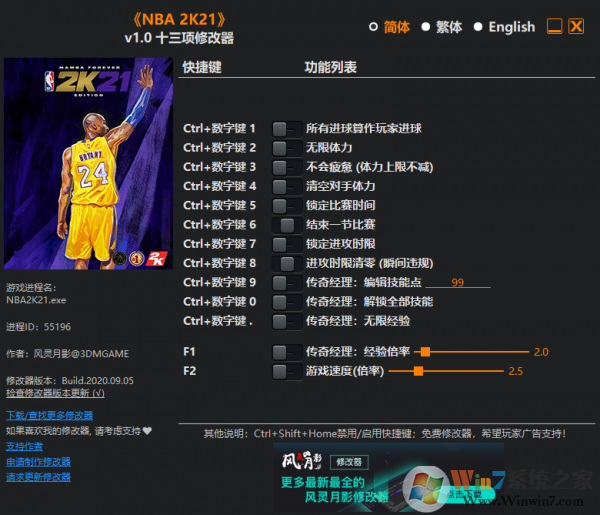Open 请求更新修改器 link

tap(38, 477)
